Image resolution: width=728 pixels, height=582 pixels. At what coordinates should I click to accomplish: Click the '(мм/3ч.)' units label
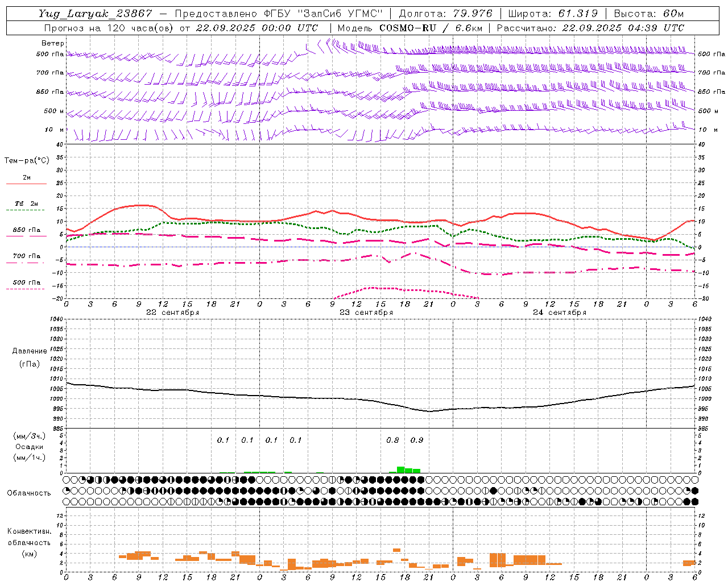[x=30, y=436]
